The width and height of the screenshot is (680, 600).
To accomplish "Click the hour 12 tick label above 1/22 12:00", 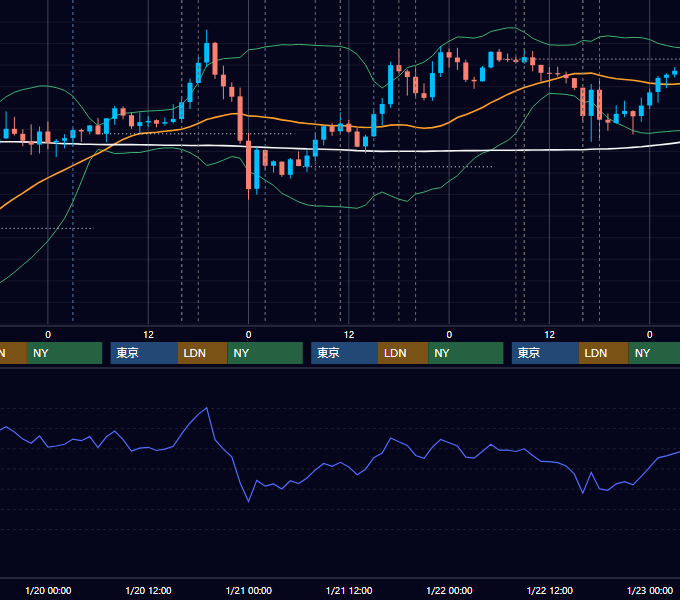I will (549, 335).
